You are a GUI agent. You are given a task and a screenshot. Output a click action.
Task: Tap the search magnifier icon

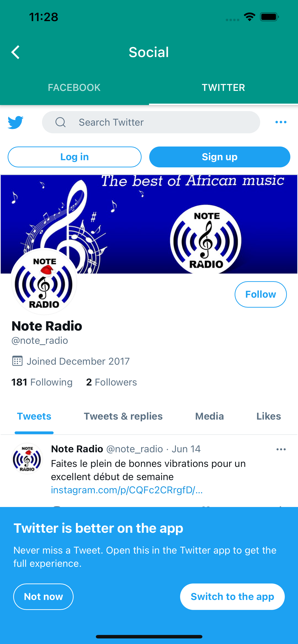pos(60,122)
